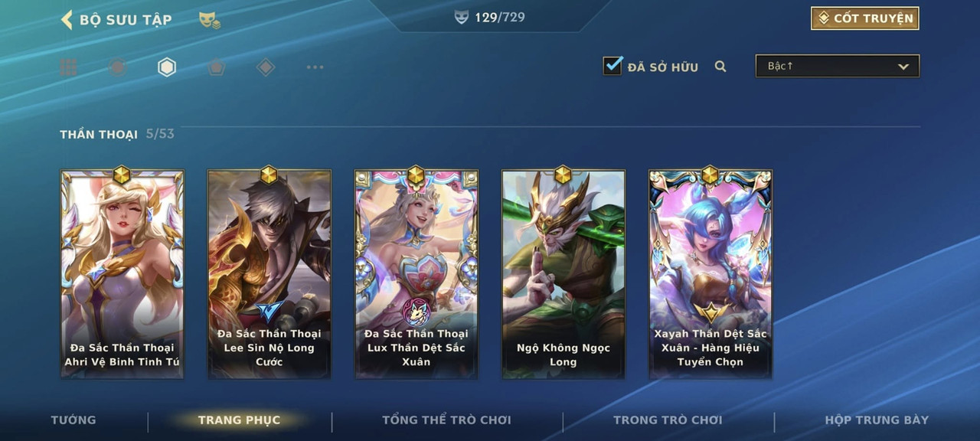Image resolution: width=980 pixels, height=441 pixels.
Task: Open the theater masks coin icon
Action: (x=210, y=21)
